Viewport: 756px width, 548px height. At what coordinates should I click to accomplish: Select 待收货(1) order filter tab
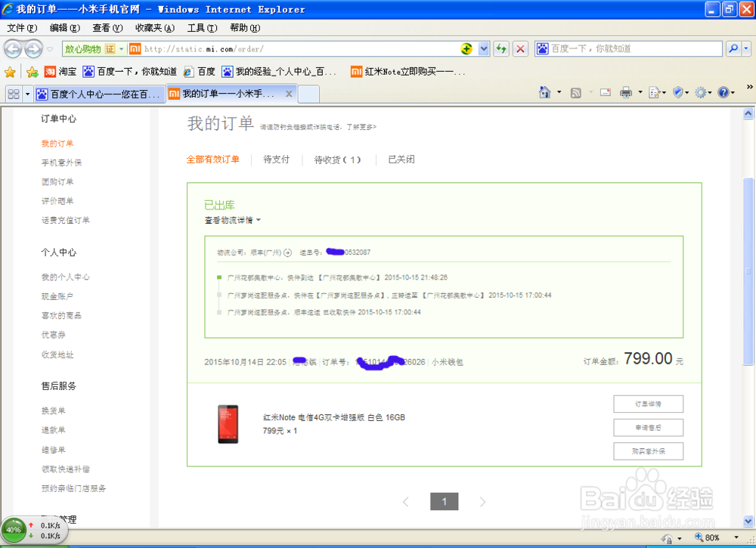click(337, 159)
